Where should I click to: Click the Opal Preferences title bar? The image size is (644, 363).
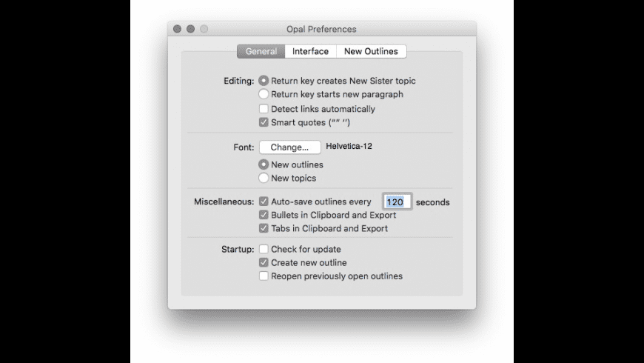click(x=321, y=29)
